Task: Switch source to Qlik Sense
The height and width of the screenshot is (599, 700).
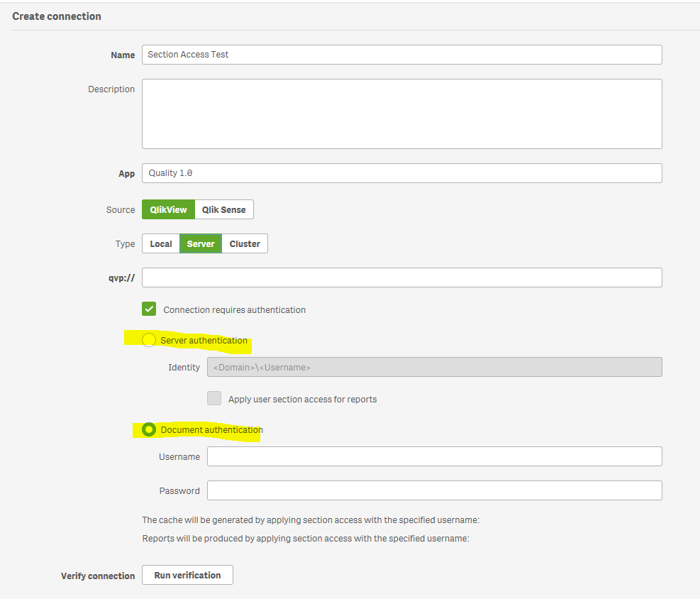Action: 223,209
